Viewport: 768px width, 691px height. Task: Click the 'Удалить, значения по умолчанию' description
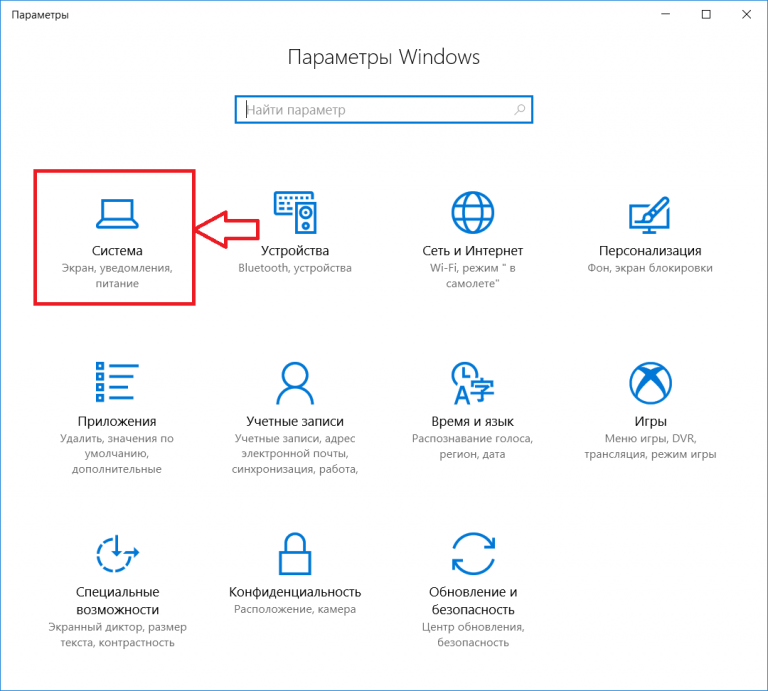[117, 453]
